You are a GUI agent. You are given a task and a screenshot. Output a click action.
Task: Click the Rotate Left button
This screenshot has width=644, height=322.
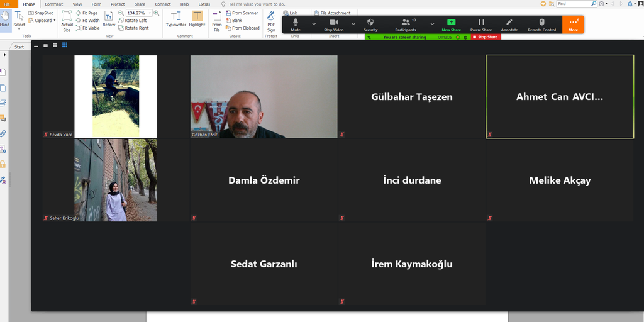[135, 20]
